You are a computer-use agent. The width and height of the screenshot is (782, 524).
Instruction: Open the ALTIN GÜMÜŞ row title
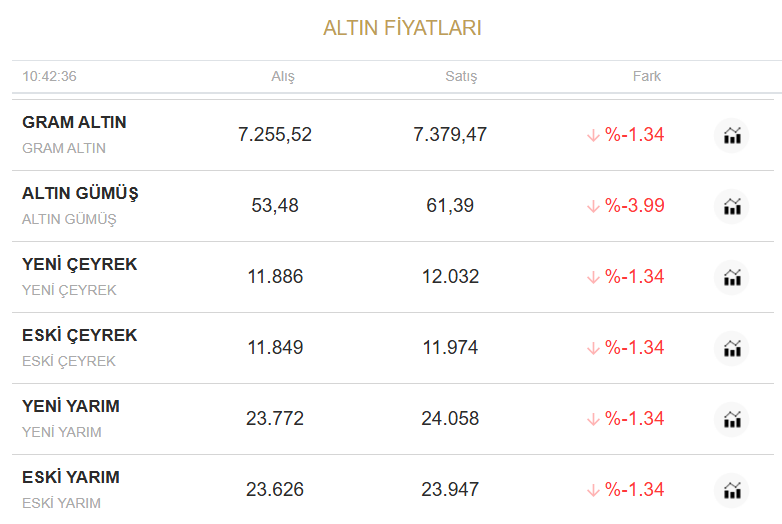(x=80, y=193)
